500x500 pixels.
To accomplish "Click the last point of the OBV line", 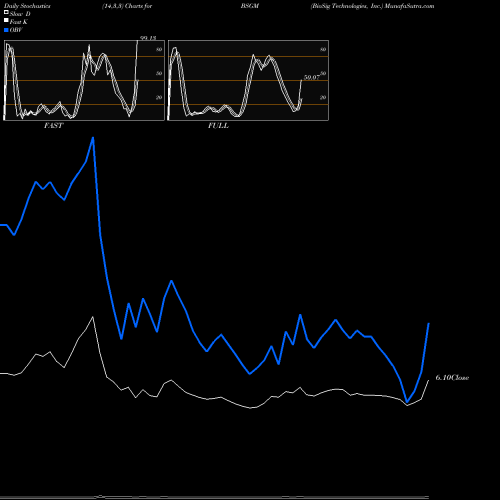I will coord(429,323).
